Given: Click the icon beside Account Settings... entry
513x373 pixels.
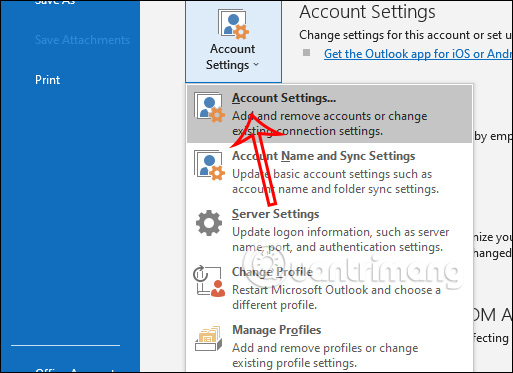Looking at the screenshot, I should 209,107.
